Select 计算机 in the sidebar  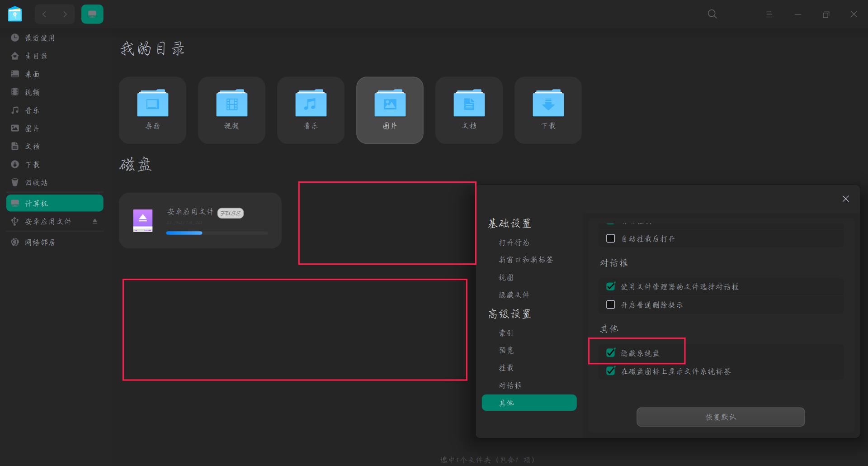click(x=55, y=203)
